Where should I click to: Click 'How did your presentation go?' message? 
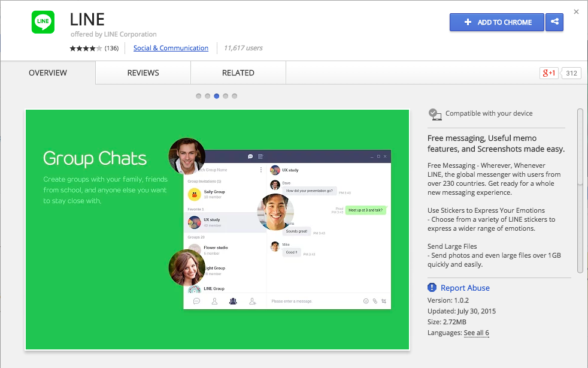pyautogui.click(x=310, y=191)
